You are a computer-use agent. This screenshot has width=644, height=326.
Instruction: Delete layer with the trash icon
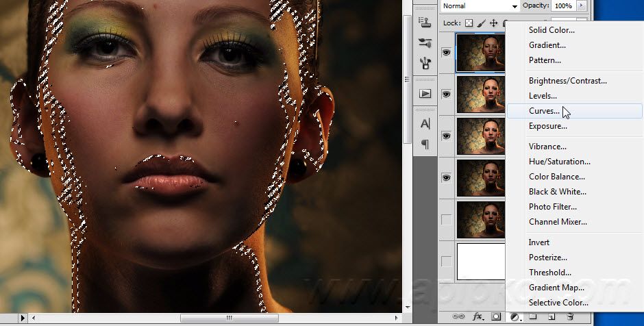tap(570, 316)
